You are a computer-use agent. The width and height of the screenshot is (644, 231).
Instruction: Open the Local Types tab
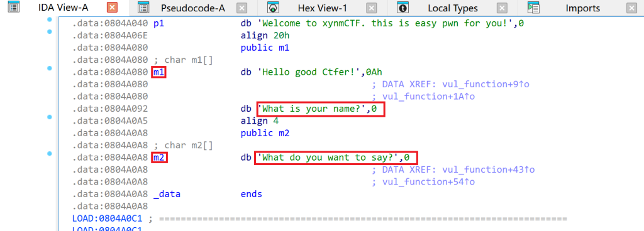pos(453,8)
